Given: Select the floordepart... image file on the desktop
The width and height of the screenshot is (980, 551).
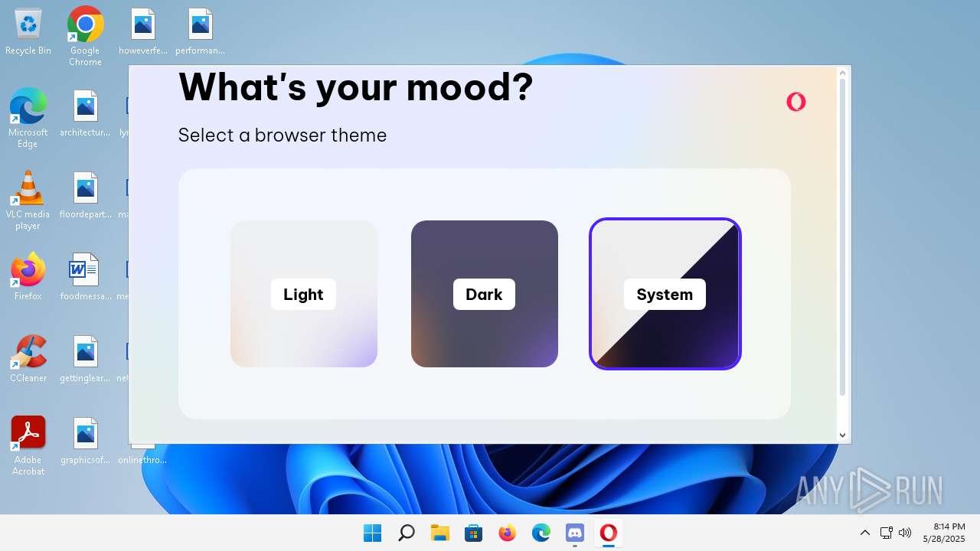Looking at the screenshot, I should tap(85, 196).
